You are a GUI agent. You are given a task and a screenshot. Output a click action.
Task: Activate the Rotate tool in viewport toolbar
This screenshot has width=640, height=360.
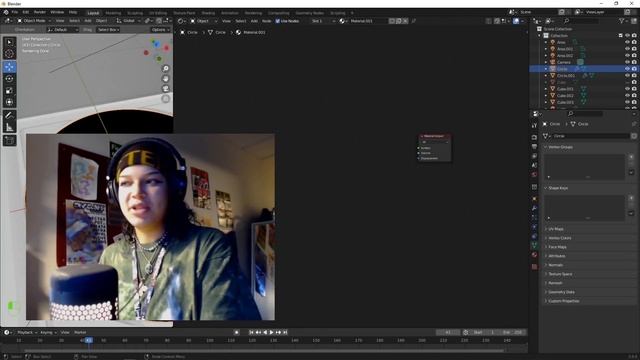click(x=9, y=79)
